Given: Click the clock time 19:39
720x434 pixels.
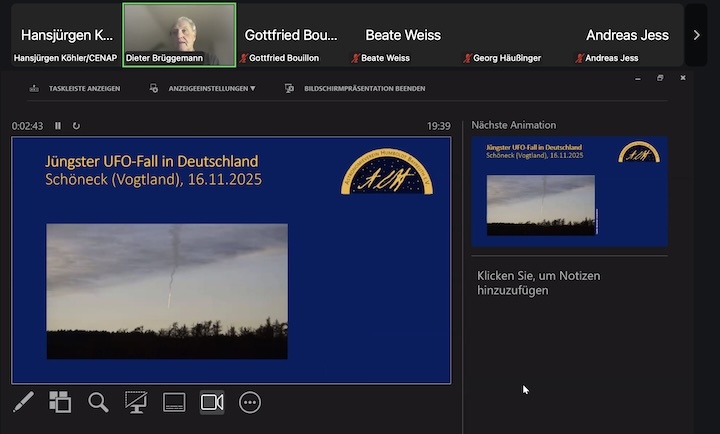Looking at the screenshot, I should (x=439, y=126).
